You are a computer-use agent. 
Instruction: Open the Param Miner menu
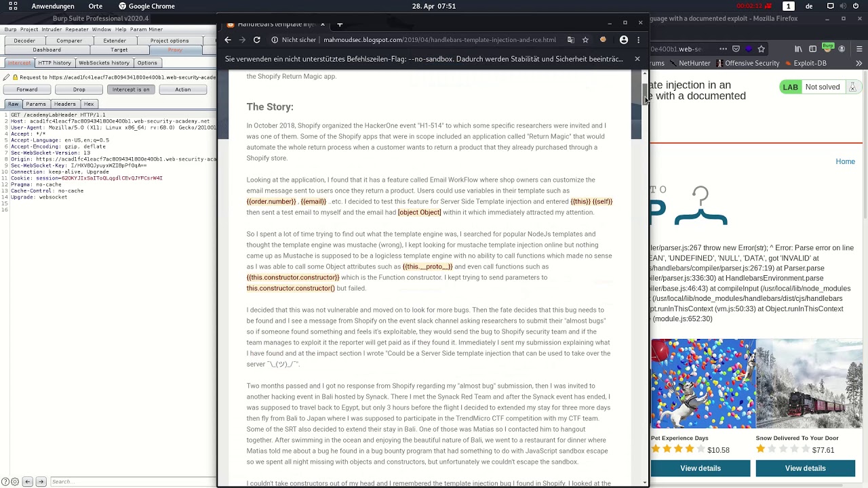(x=146, y=30)
